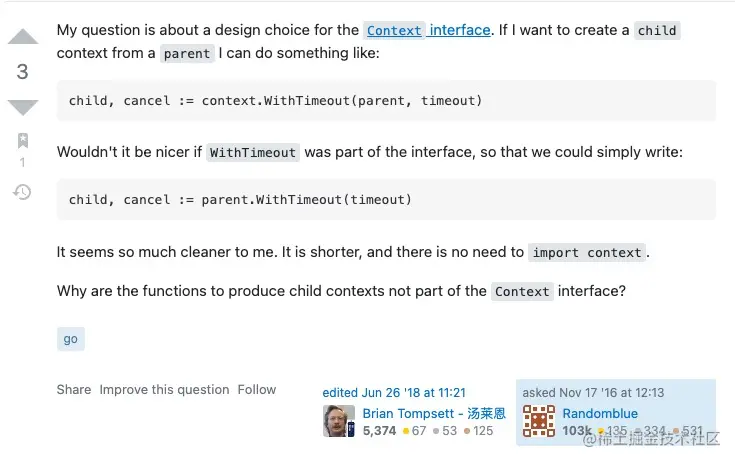Click the first code block with context.WithTimeout
The width and height of the screenshot is (735, 462).
tap(386, 101)
